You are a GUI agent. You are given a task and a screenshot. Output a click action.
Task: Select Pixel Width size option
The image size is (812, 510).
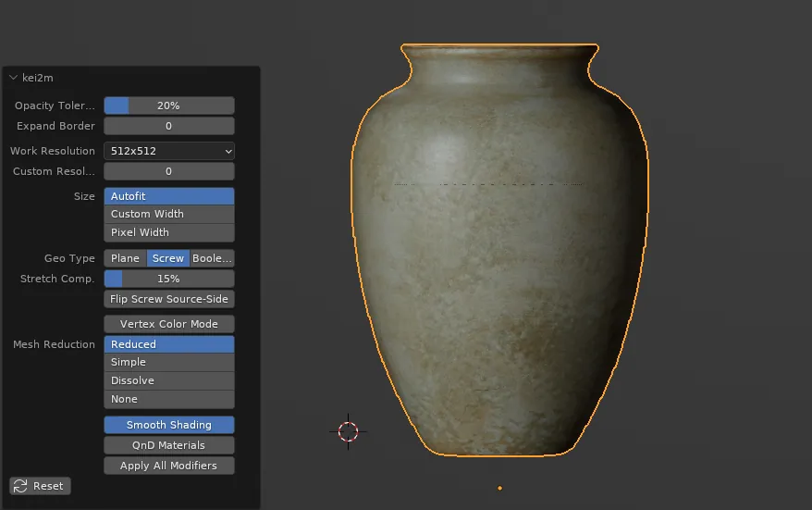click(168, 232)
